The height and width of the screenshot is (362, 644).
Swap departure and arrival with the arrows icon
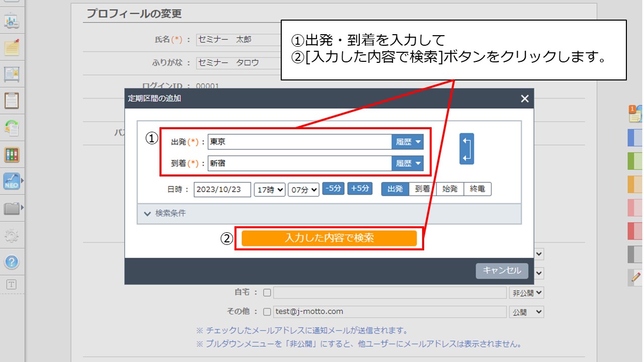pyautogui.click(x=467, y=149)
